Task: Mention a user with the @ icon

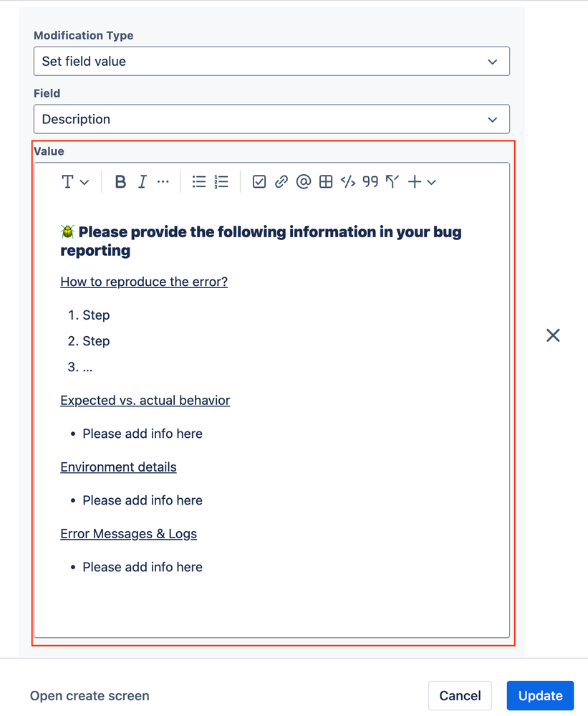Action: (303, 181)
